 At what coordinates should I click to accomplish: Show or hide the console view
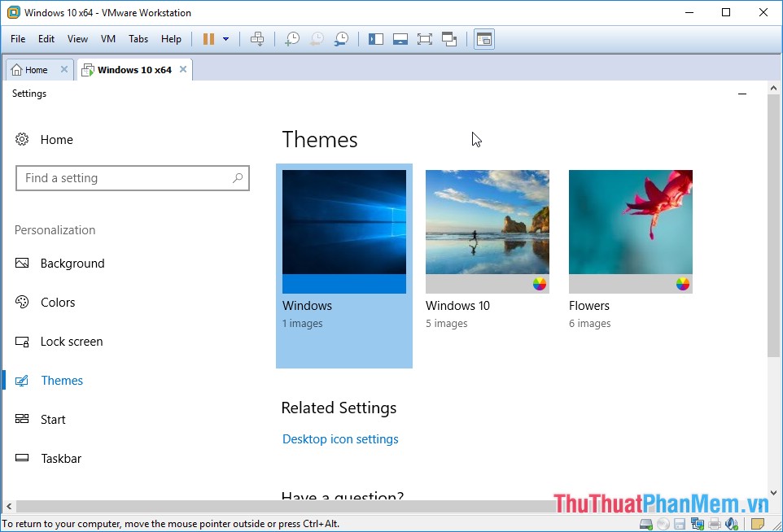484,38
